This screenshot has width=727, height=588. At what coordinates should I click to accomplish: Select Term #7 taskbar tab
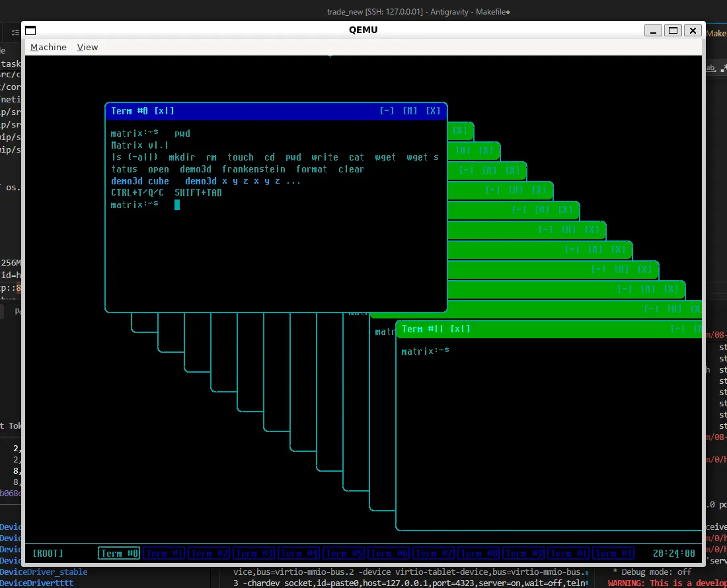click(434, 553)
